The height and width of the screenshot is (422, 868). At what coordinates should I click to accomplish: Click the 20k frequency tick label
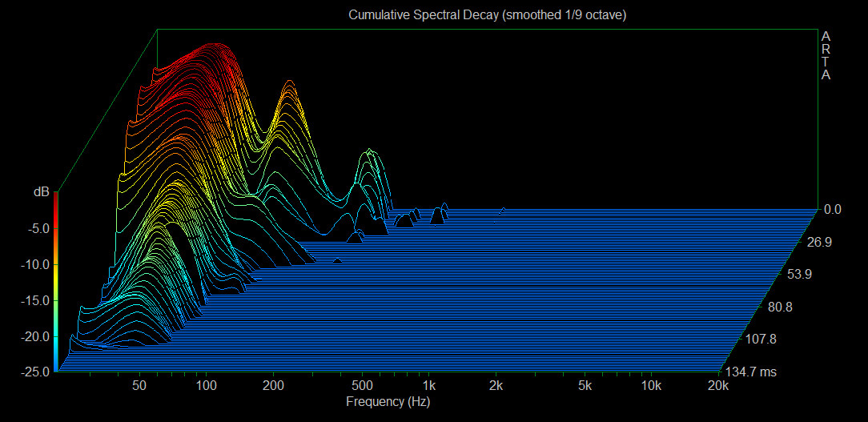pyautogui.click(x=718, y=386)
